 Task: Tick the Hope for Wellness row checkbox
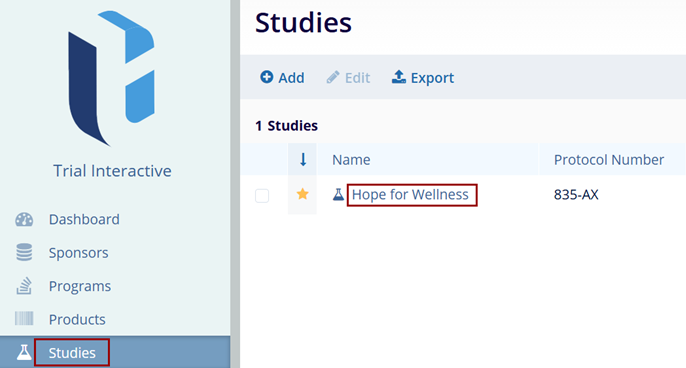(x=262, y=196)
